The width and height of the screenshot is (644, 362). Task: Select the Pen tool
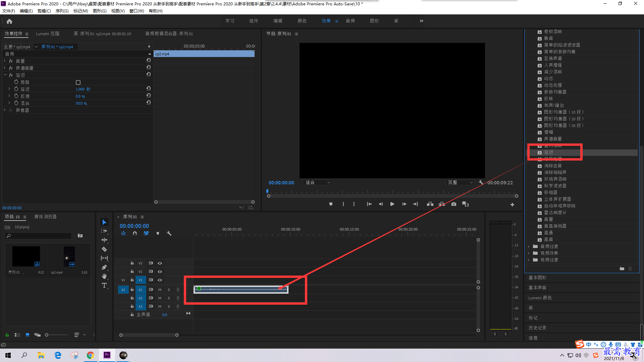(x=104, y=267)
